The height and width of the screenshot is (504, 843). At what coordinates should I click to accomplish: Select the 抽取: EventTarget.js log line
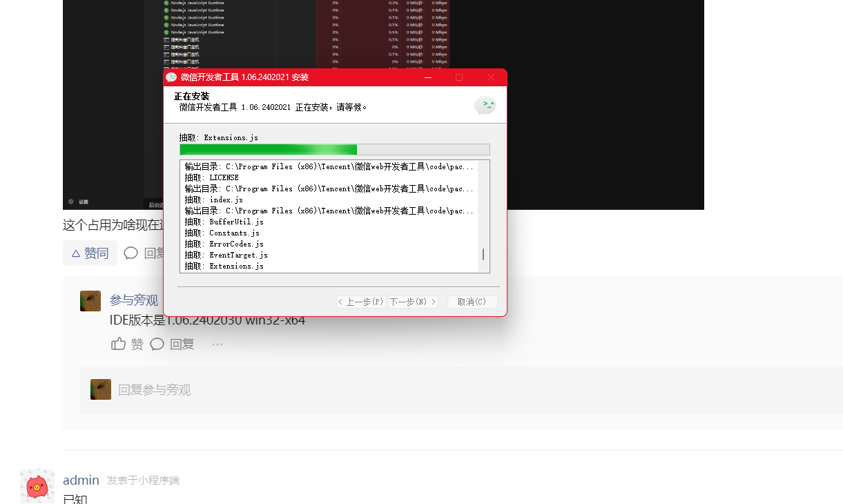226,255
